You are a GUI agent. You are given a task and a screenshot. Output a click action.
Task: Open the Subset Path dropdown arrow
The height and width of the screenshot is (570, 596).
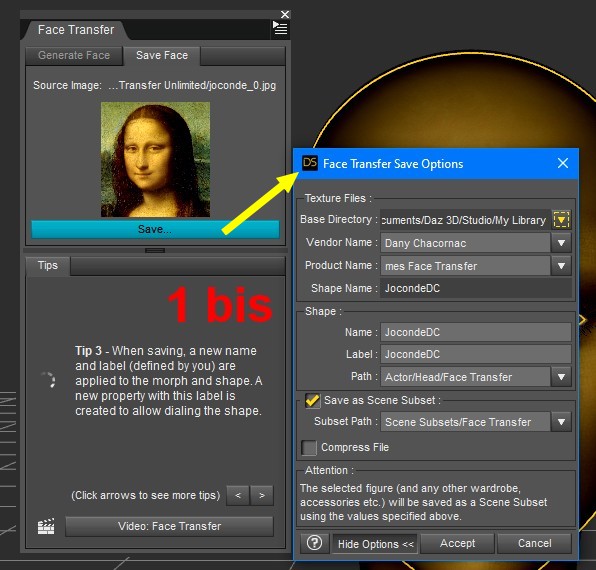pyautogui.click(x=561, y=422)
